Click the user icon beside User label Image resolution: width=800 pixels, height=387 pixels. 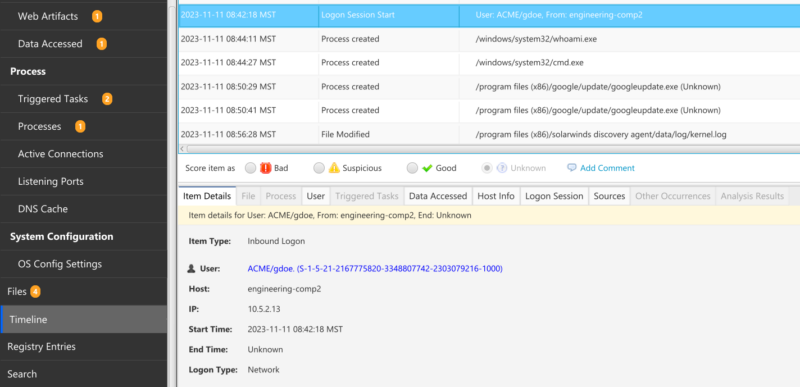[192, 268]
